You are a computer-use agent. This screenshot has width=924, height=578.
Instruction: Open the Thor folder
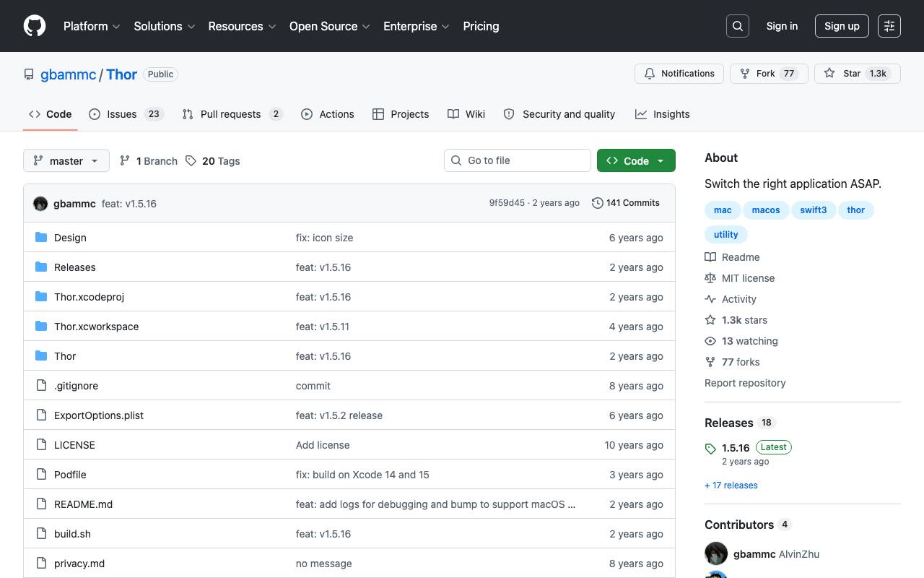65,356
